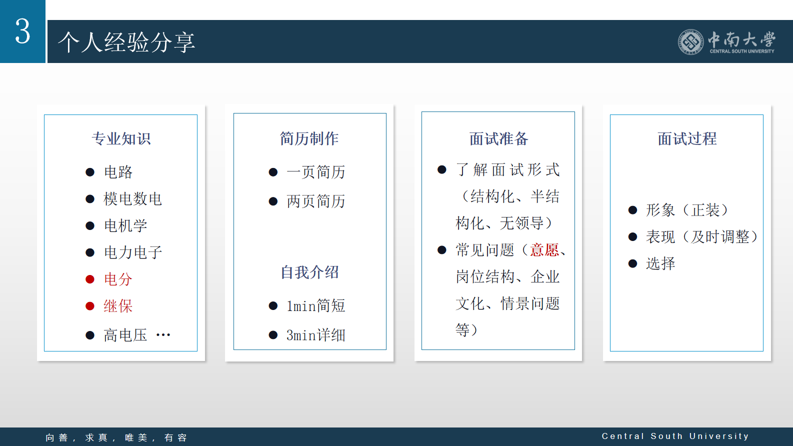This screenshot has width=793, height=446.
Task: Click the 表现（及时调整） bullet text
Action: [x=702, y=237]
